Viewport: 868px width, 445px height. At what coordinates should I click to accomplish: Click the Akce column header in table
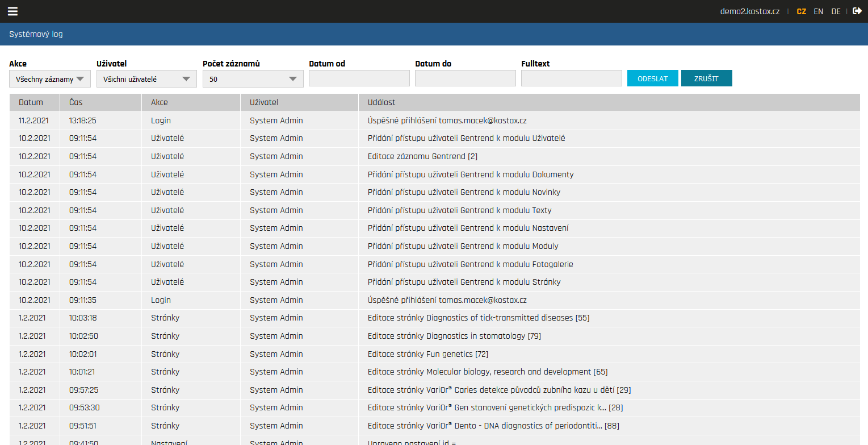[159, 102]
